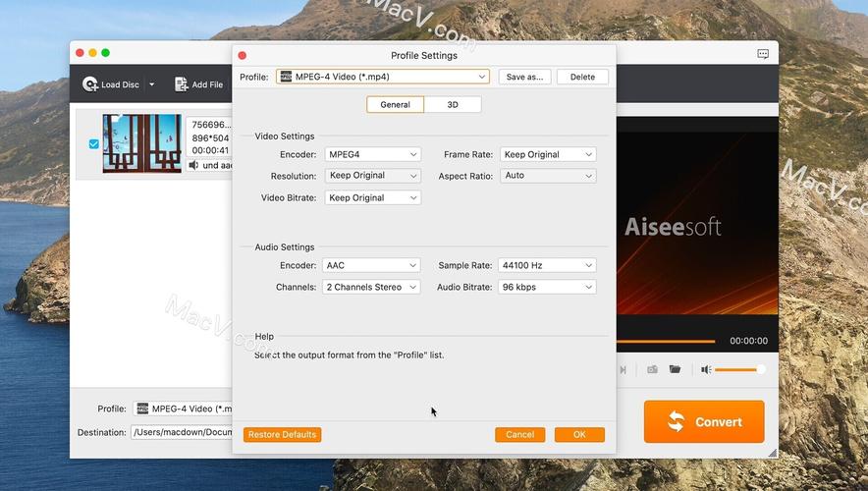Click the Save as... button
The height and width of the screenshot is (491, 868).
[524, 77]
